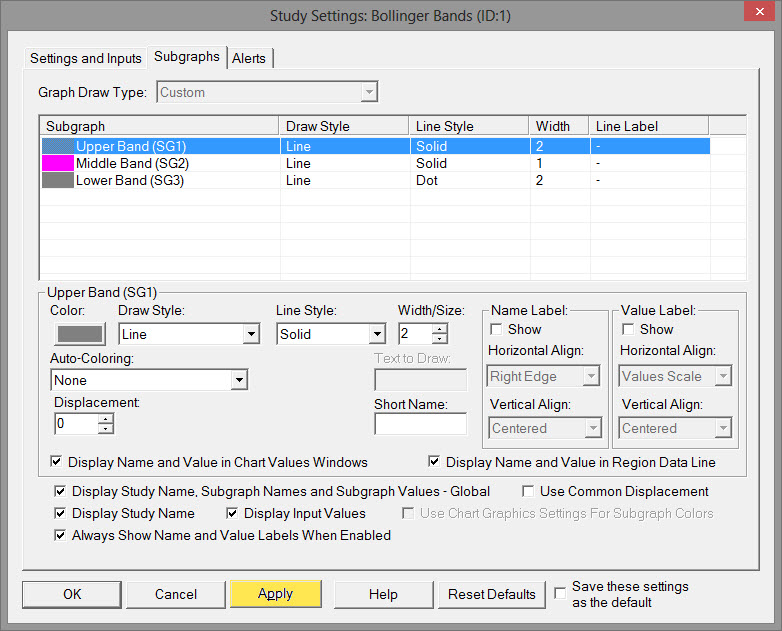Switch to the Settings and Inputs tab
782x631 pixels.
tap(86, 58)
